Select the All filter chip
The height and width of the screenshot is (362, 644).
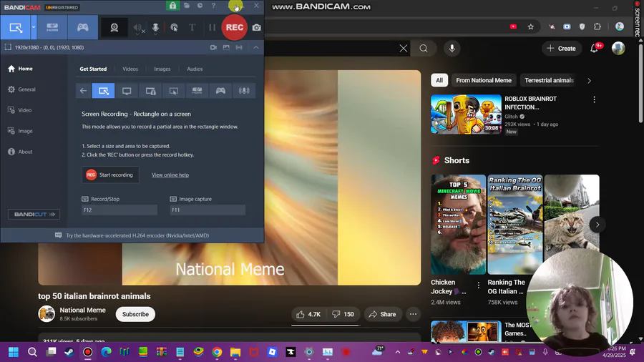[439, 80]
